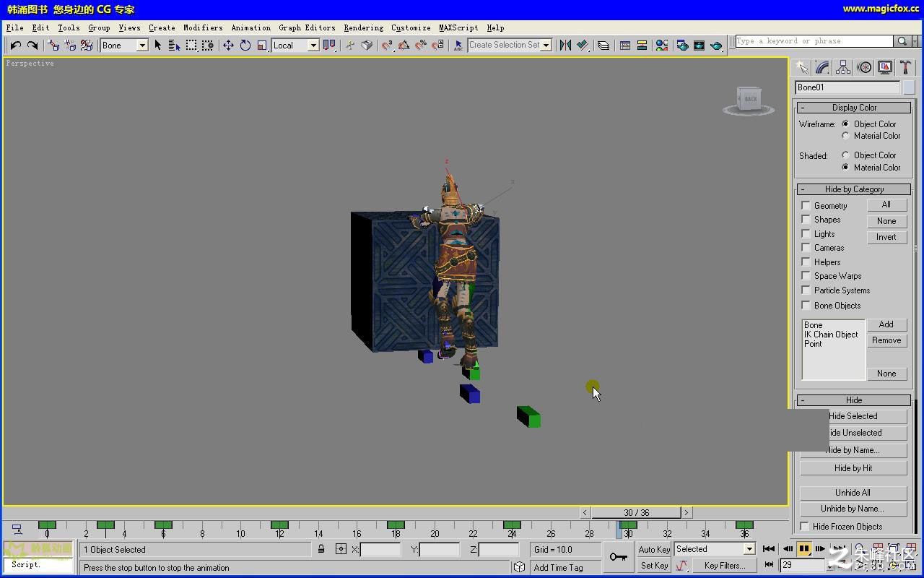Activate the Select and Scale tool
This screenshot has width=924, height=578.
(x=262, y=45)
